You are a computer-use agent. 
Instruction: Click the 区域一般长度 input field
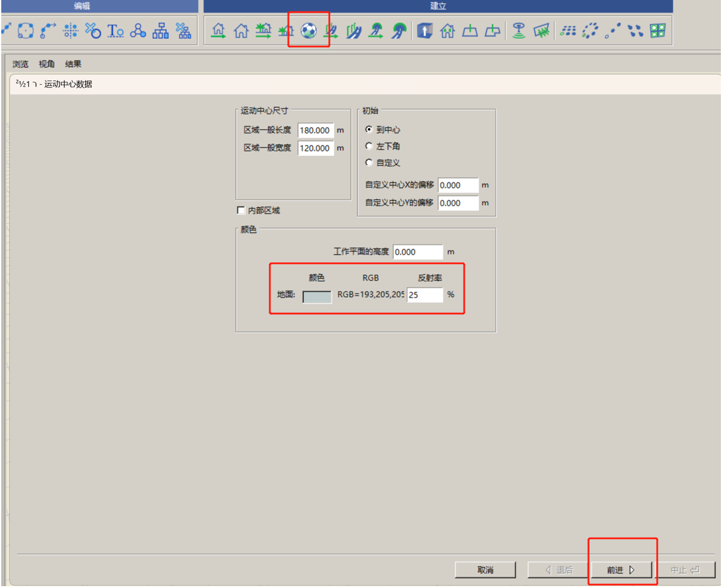[x=316, y=130]
